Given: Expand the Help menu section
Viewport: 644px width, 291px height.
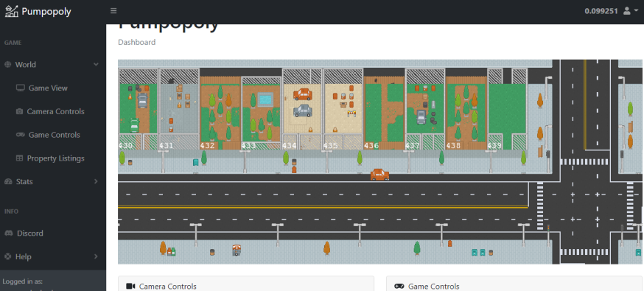Looking at the screenshot, I should (x=53, y=256).
